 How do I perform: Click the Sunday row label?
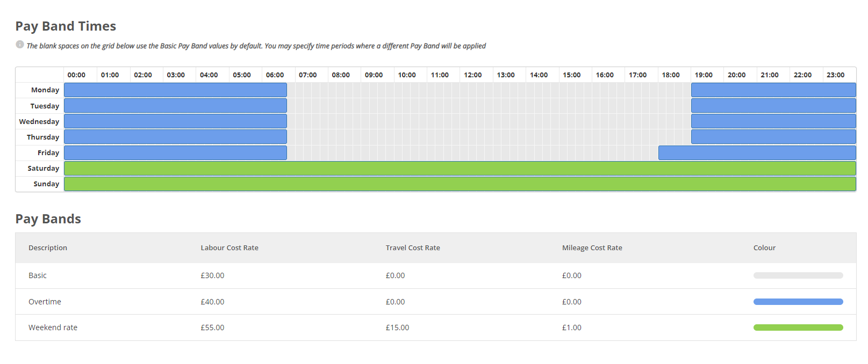pos(46,184)
